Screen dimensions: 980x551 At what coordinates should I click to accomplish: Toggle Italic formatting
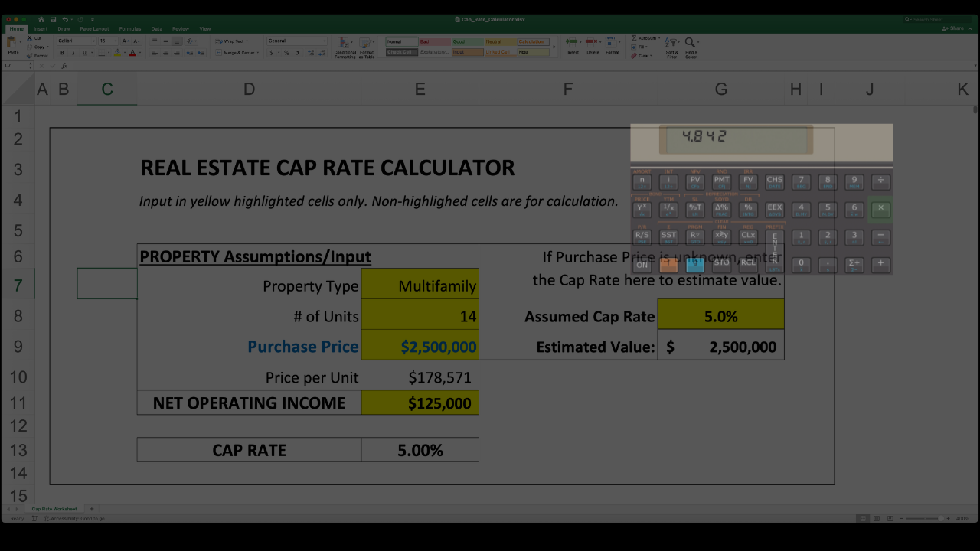point(73,53)
